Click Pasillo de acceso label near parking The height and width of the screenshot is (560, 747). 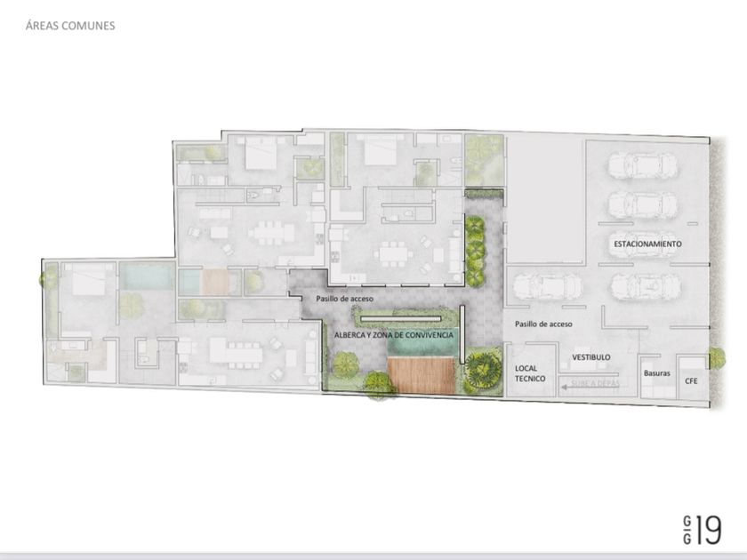(543, 324)
